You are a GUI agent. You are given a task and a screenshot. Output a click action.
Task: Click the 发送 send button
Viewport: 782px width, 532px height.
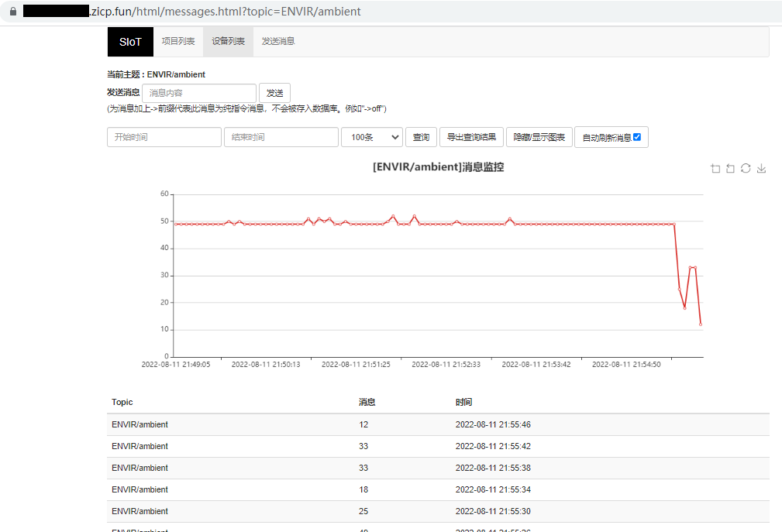point(275,93)
